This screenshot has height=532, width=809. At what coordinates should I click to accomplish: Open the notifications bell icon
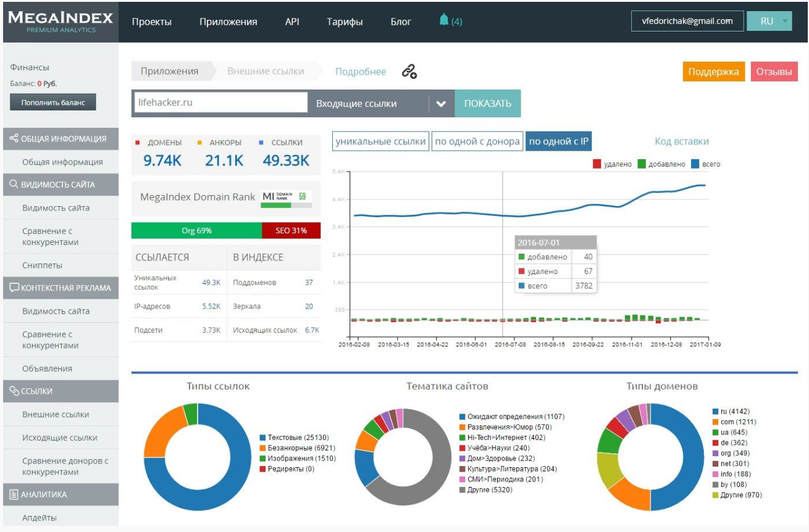(443, 20)
